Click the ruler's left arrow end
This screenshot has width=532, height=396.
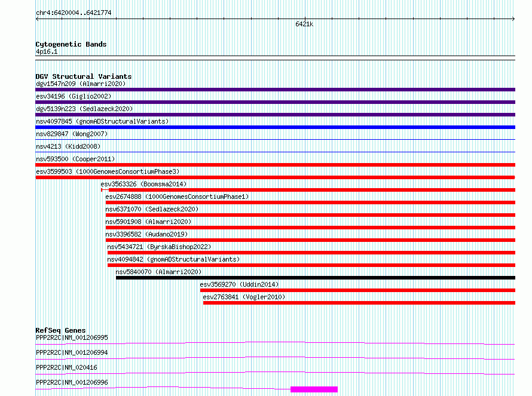coord(37,19)
